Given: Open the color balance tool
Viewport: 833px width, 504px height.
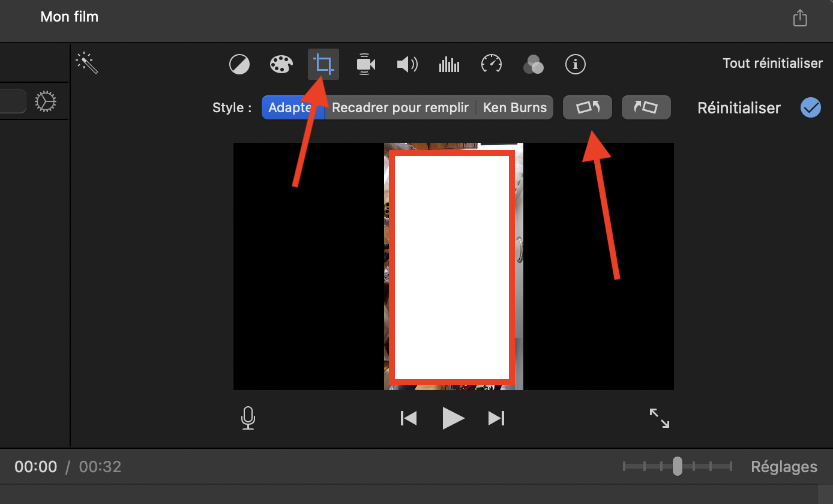Looking at the screenshot, I should [x=239, y=64].
